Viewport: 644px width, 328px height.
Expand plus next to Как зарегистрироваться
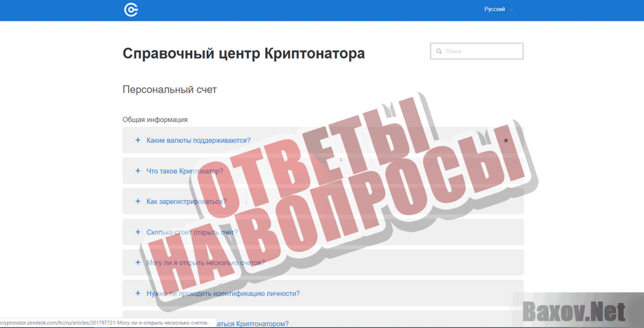pos(138,201)
